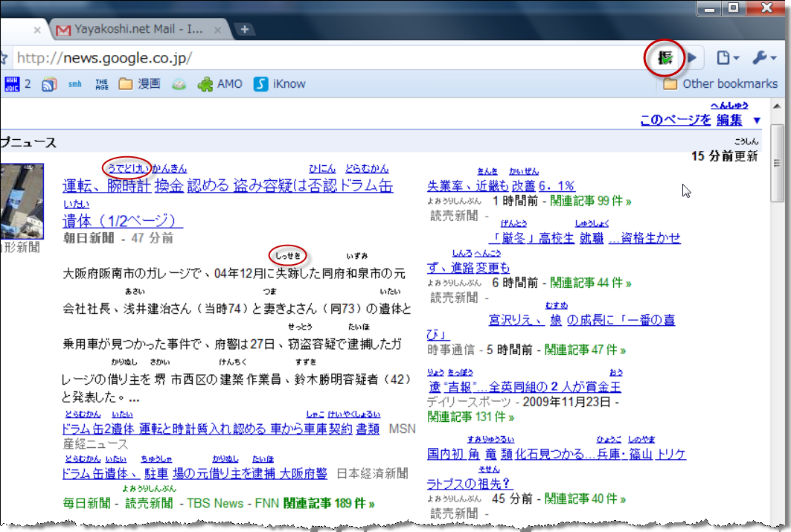Click the go arrow button beside address bar
This screenshot has width=791, height=532.
(x=692, y=58)
